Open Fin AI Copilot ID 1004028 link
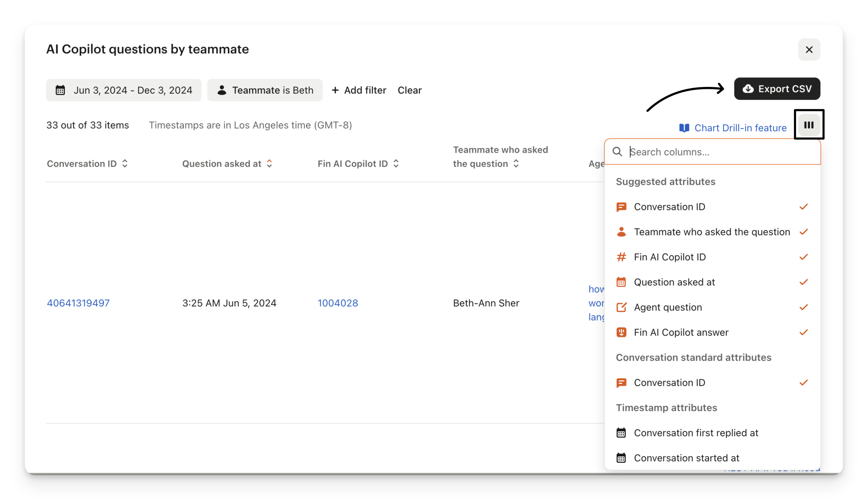Image resolution: width=868 pixels, height=500 pixels. [x=337, y=303]
